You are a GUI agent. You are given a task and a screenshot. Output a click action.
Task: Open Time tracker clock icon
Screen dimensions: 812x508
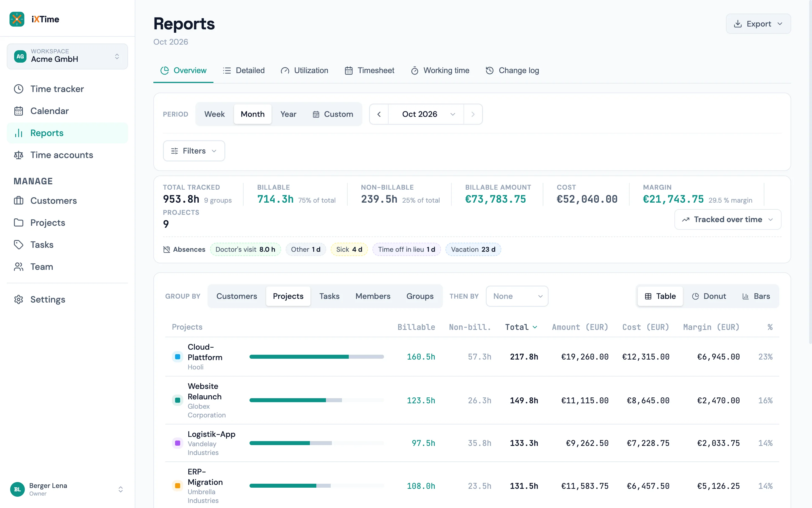coord(18,89)
